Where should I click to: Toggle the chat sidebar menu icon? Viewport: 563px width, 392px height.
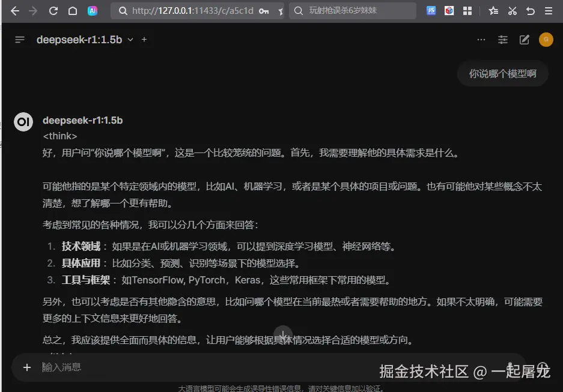click(x=20, y=40)
